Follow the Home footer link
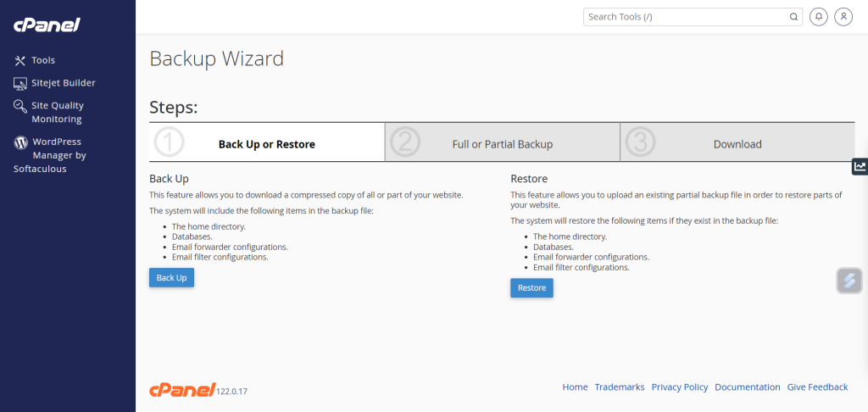Screen dimensions: 868x412 pos(575,387)
